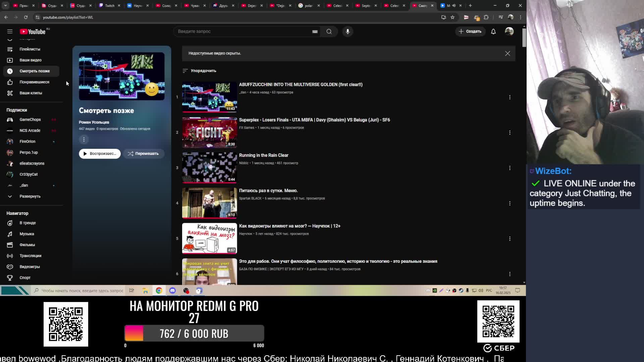Open the on-screen keyboard icon in search
The height and width of the screenshot is (362, 644).
coord(315,32)
